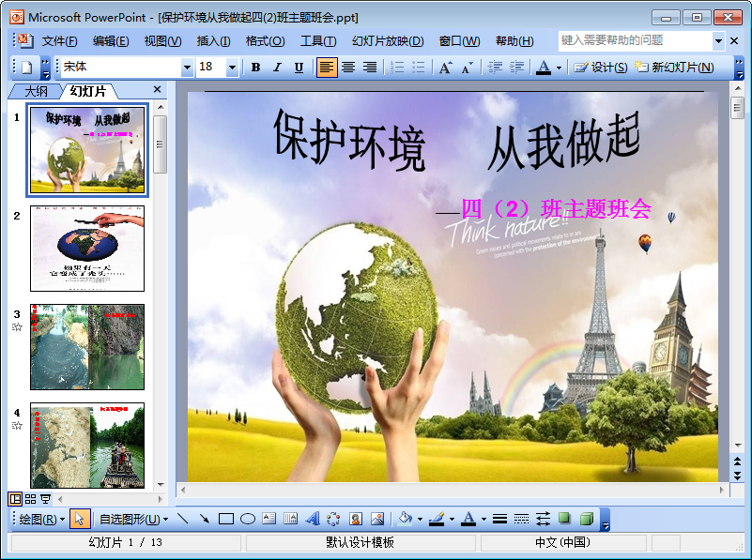Viewport: 752px width, 560px height.
Task: Insert picture from file
Action: (377, 519)
